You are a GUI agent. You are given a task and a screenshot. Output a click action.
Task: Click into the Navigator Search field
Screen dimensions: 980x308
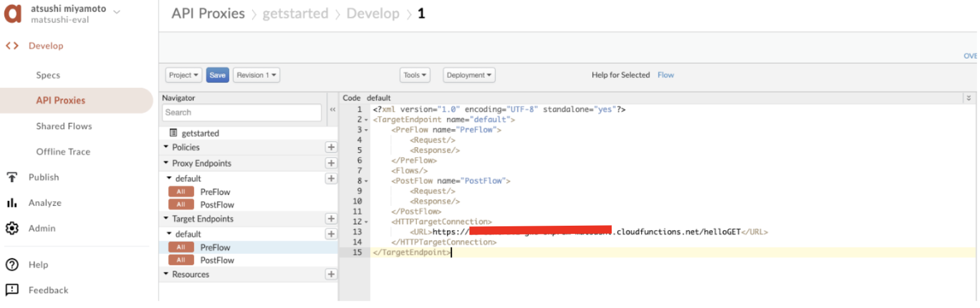242,112
